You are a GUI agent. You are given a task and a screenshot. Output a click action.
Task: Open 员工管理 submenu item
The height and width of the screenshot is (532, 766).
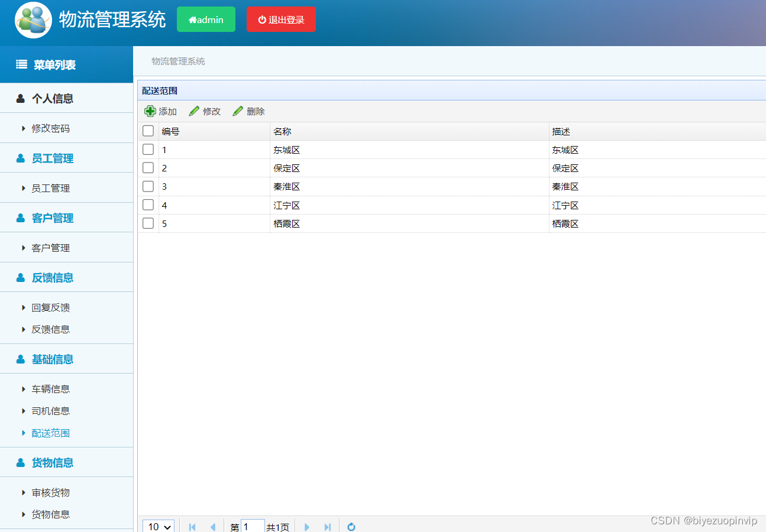51,188
